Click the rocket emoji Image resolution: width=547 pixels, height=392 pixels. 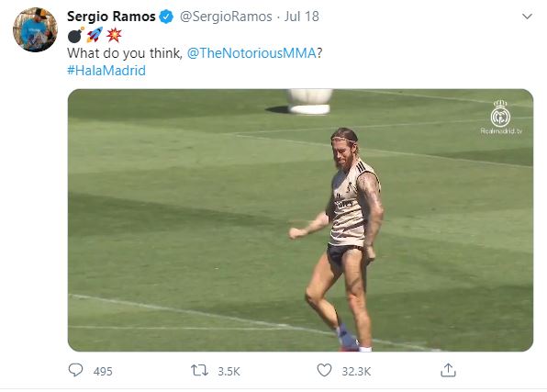coord(95,35)
